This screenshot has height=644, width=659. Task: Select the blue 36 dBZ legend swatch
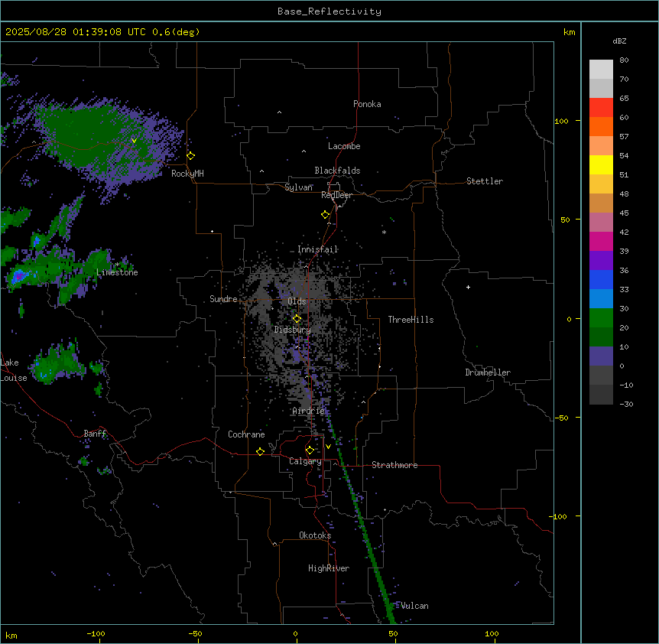tap(601, 279)
